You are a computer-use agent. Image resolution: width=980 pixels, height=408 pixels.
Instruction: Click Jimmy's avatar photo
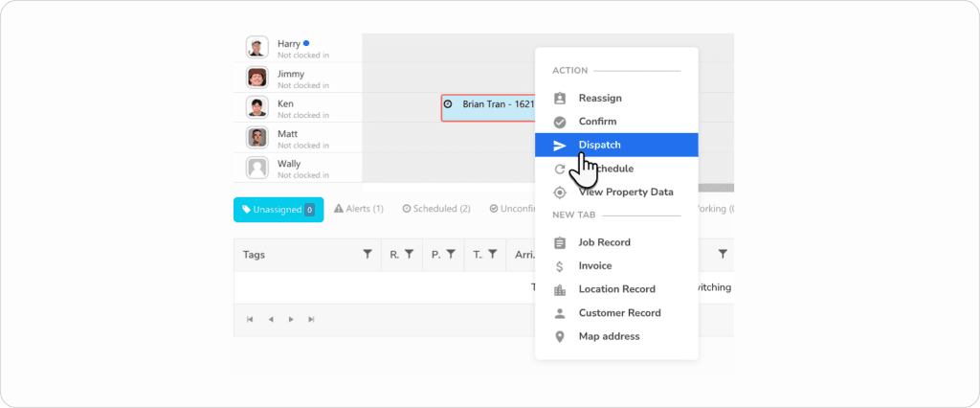click(256, 78)
